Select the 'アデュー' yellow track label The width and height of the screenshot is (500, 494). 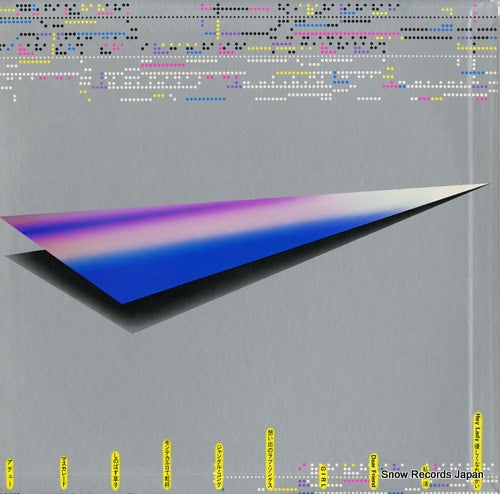coord(10,473)
